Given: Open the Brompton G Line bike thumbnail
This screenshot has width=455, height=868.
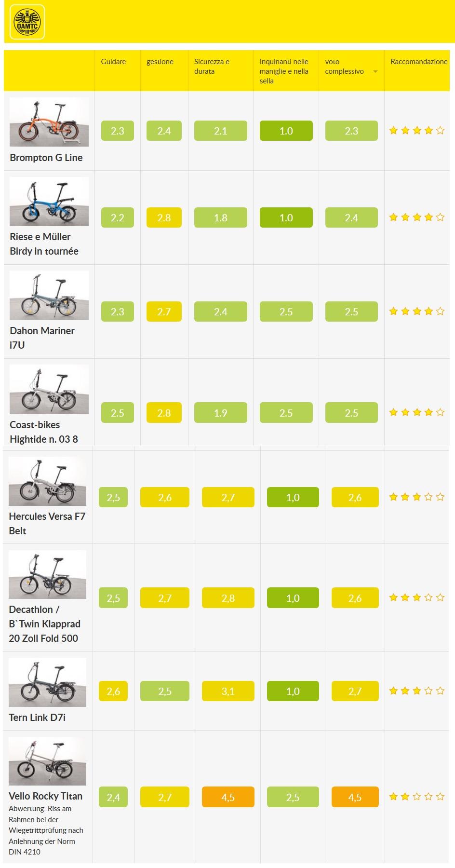Looking at the screenshot, I should tap(49, 122).
